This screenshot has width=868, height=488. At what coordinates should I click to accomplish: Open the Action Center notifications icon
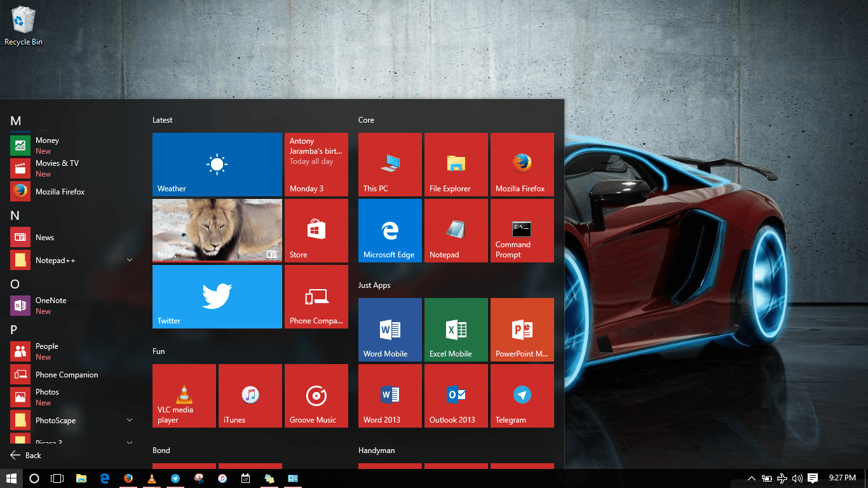click(x=813, y=478)
